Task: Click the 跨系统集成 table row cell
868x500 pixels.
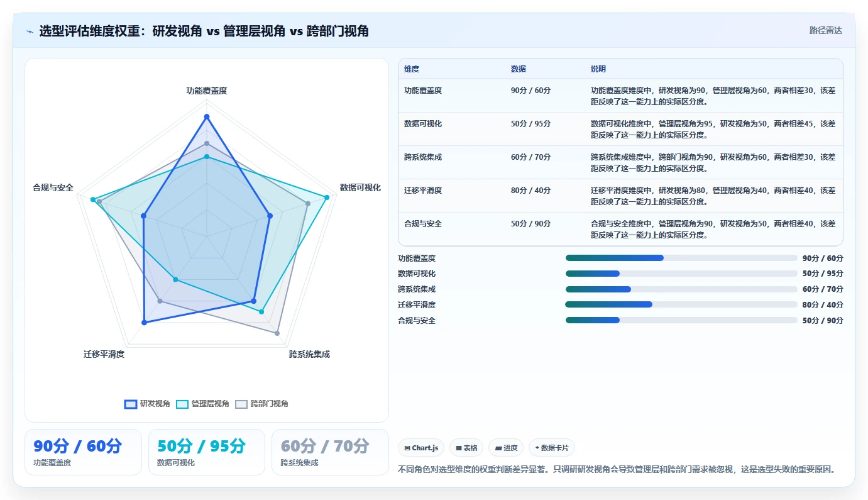Action: [x=423, y=157]
